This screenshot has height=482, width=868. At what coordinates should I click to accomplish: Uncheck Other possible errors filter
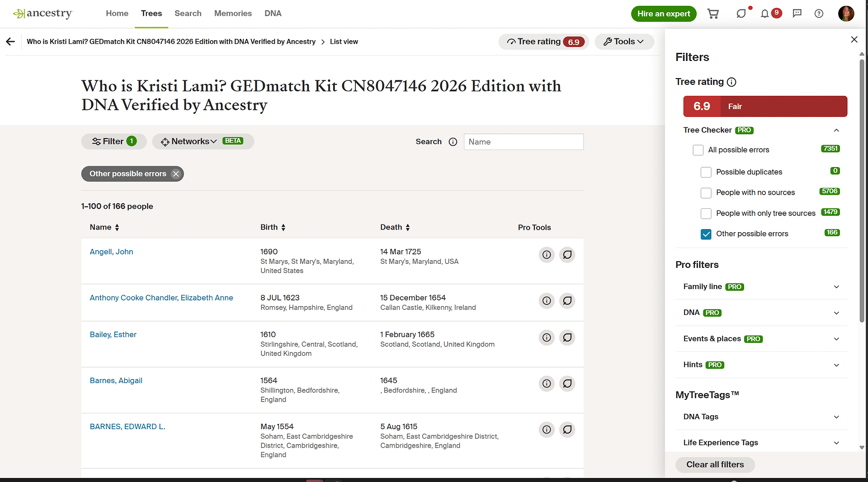tap(706, 234)
